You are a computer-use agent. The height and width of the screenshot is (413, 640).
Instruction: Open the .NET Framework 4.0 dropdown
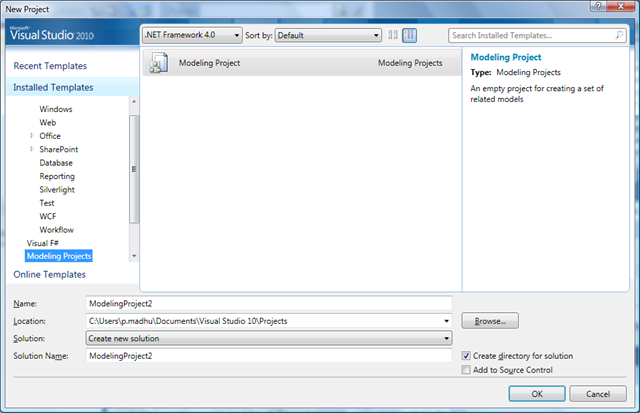[192, 35]
